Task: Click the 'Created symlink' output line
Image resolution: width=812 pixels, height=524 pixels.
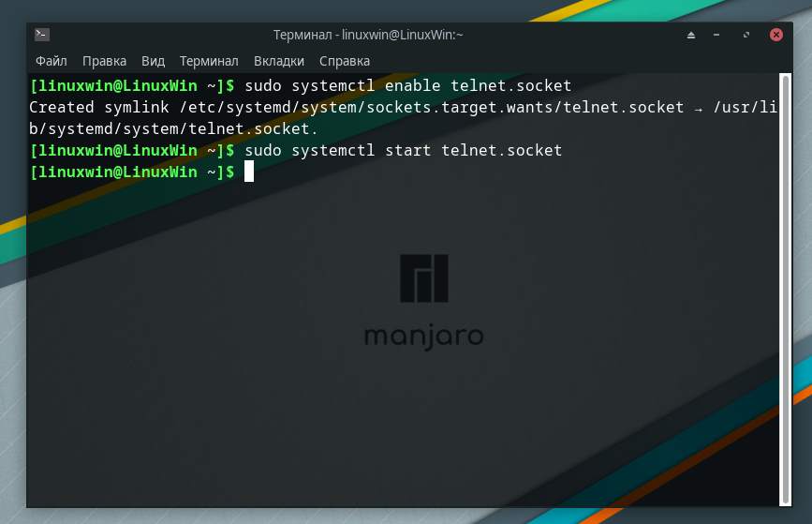Action: [x=403, y=107]
